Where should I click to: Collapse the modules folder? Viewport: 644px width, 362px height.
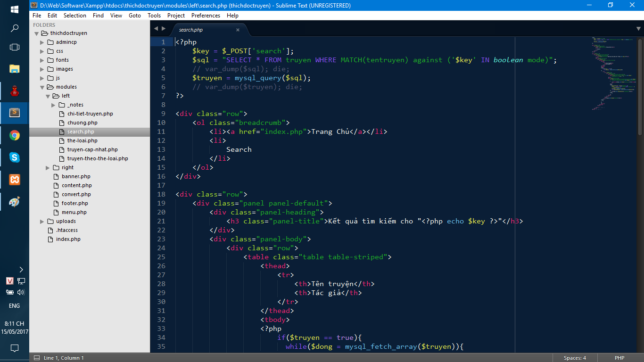[x=42, y=87]
